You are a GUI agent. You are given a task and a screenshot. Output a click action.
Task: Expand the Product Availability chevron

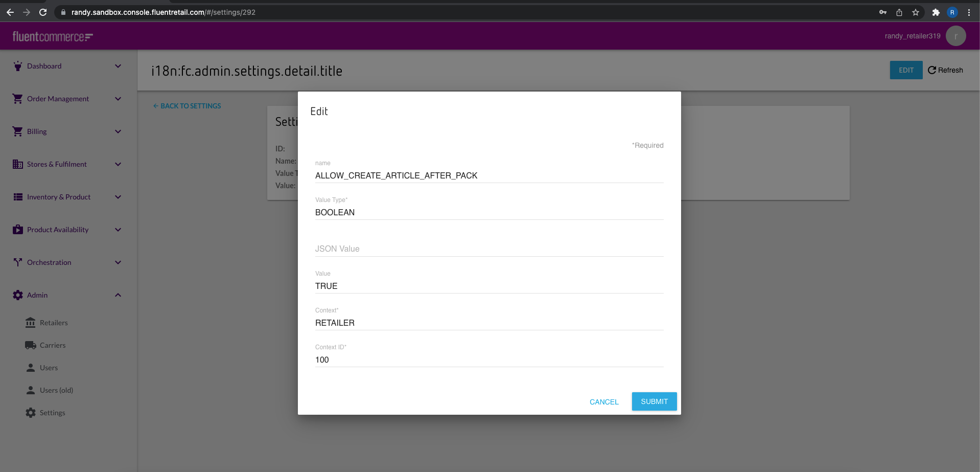point(118,230)
